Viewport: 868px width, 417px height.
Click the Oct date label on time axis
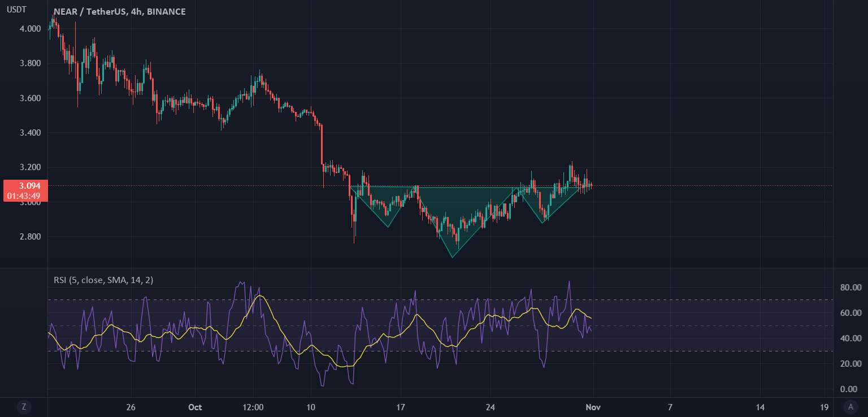tap(195, 407)
